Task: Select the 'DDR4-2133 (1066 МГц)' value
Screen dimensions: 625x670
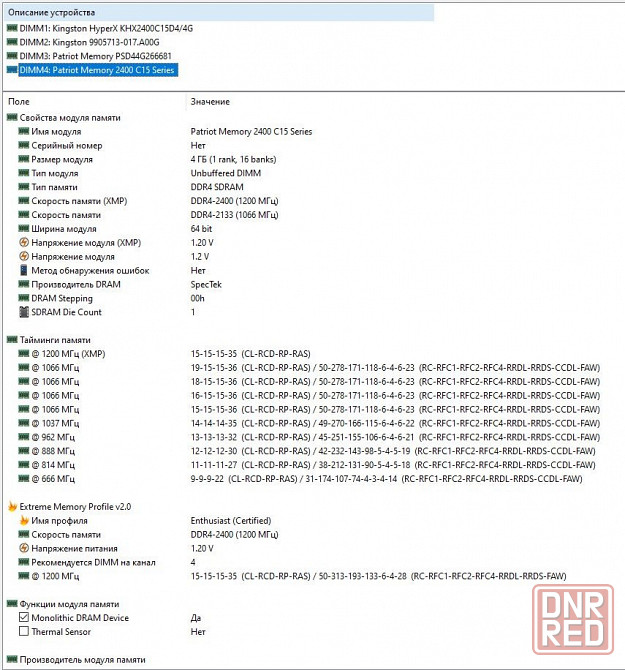Action: 234,215
